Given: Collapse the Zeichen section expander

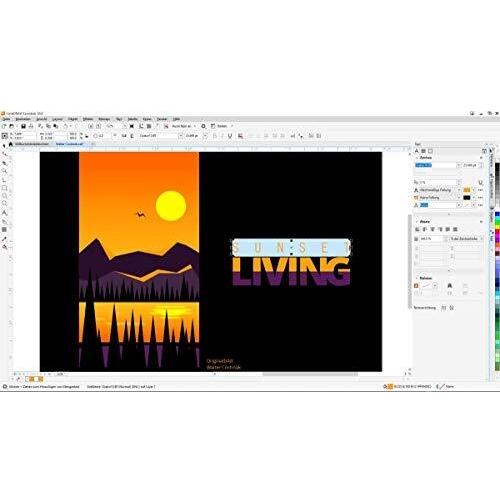Looking at the screenshot, I should point(416,158).
